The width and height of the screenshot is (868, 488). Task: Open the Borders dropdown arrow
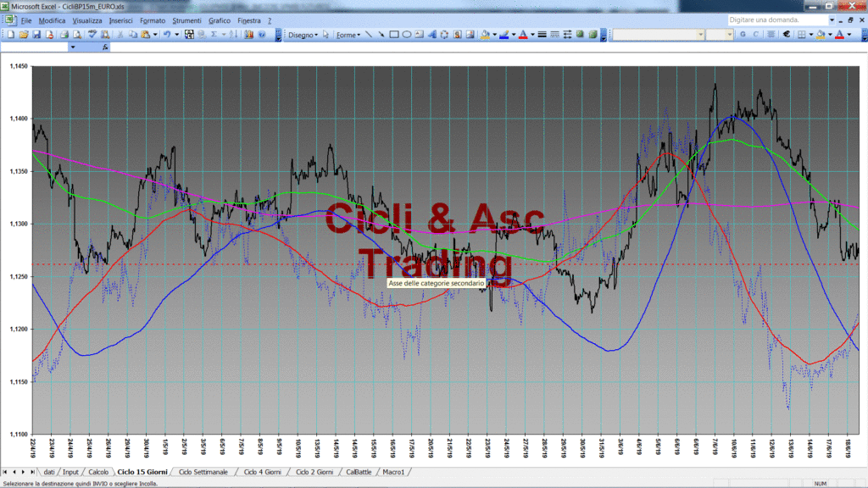tap(811, 35)
